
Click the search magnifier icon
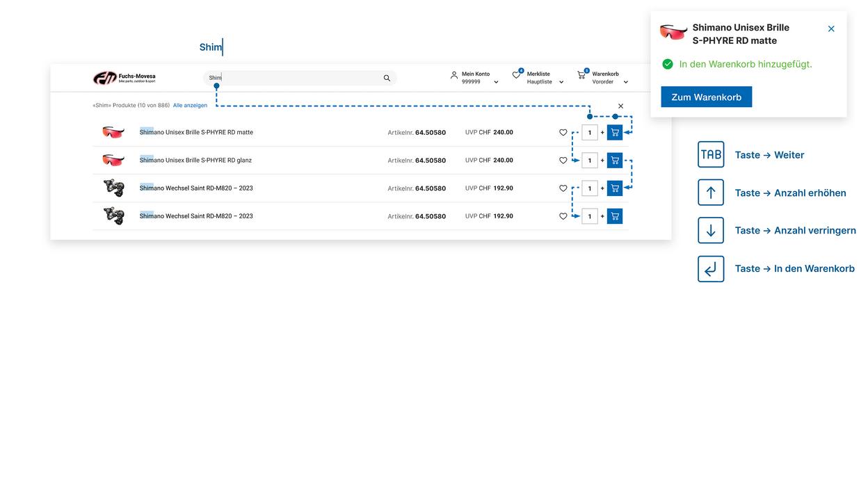tap(387, 78)
